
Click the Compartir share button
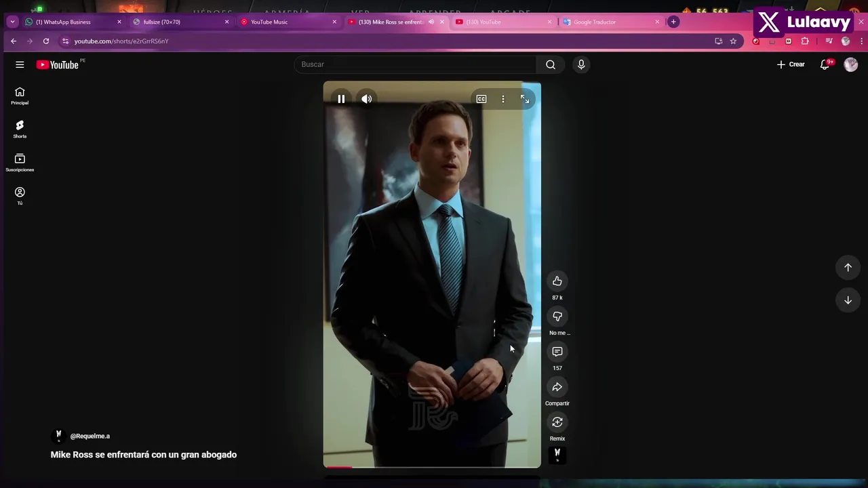coord(557,387)
